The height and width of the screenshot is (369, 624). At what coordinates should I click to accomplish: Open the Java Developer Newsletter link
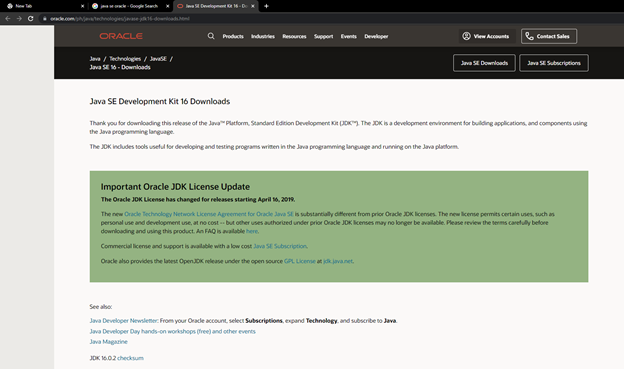124,320
